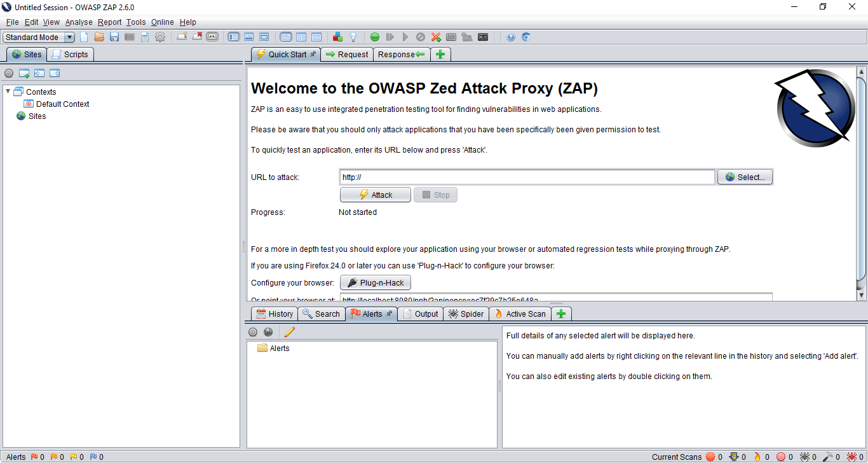
Task: Open the ZAP User Guide help icon
Action: (511, 37)
